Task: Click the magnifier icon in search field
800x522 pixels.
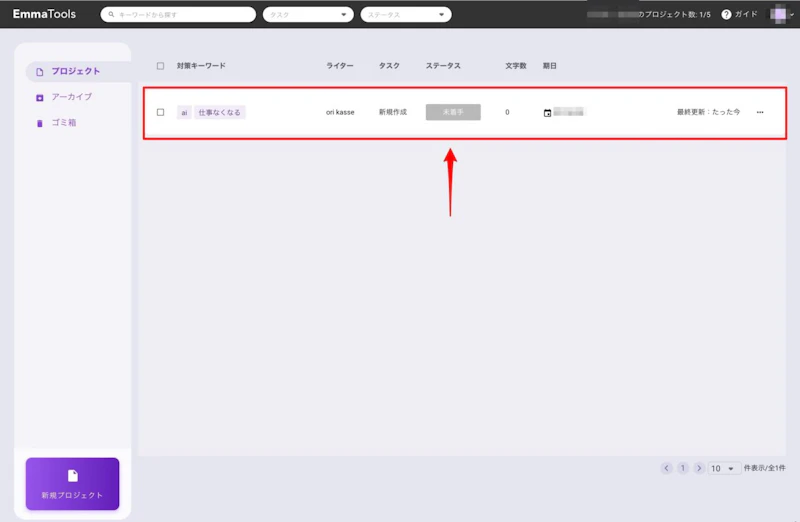Action: [x=111, y=14]
